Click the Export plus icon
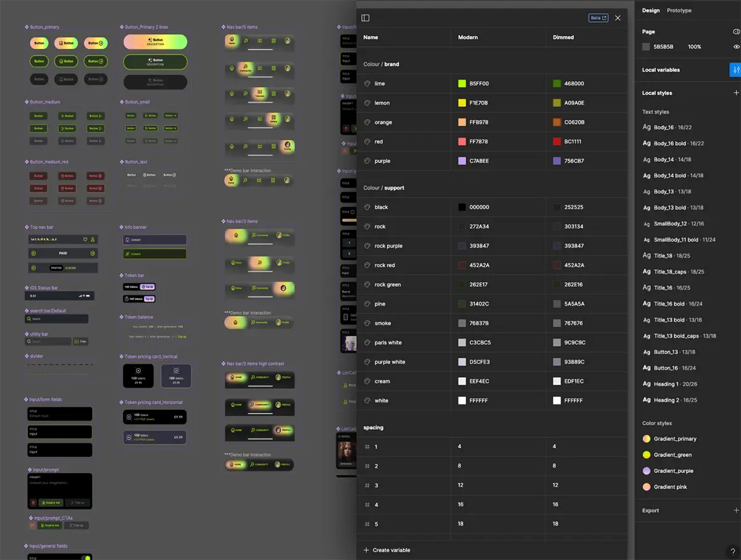The width and height of the screenshot is (741, 560). click(x=735, y=511)
